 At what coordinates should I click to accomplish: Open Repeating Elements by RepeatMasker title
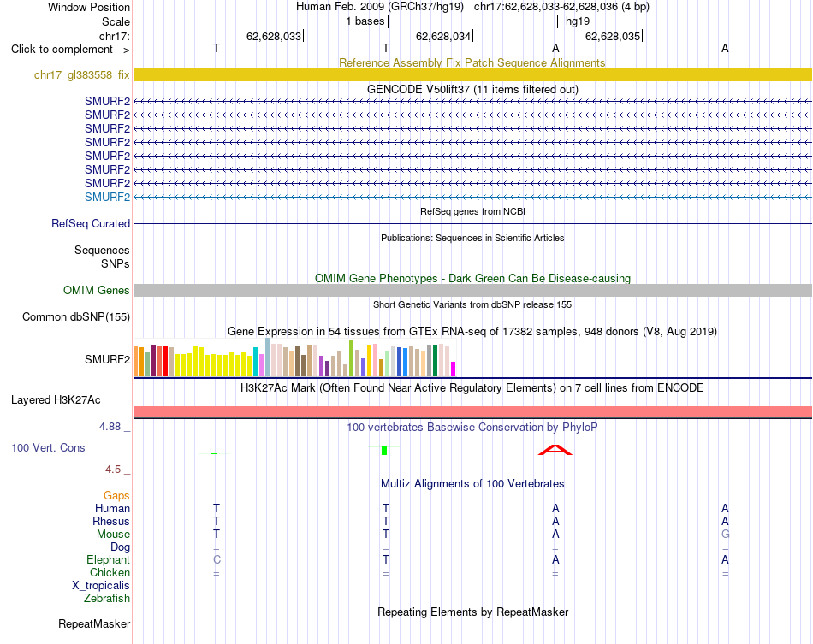click(472, 612)
